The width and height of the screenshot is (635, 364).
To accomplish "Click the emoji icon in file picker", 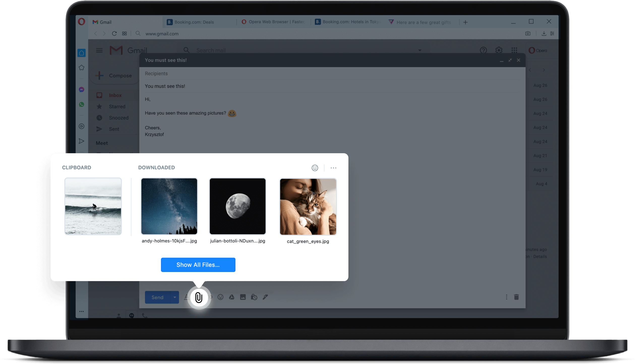I will tap(315, 167).
